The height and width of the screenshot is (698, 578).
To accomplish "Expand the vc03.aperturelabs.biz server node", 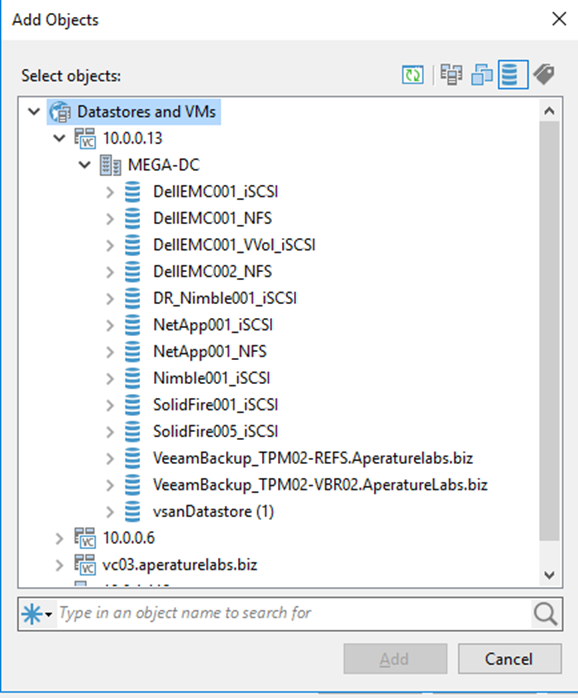I will pyautogui.click(x=59, y=565).
